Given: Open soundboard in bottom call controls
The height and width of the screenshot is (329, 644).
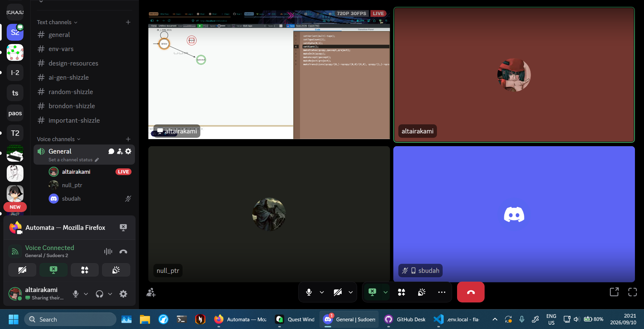Looking at the screenshot, I should (422, 292).
